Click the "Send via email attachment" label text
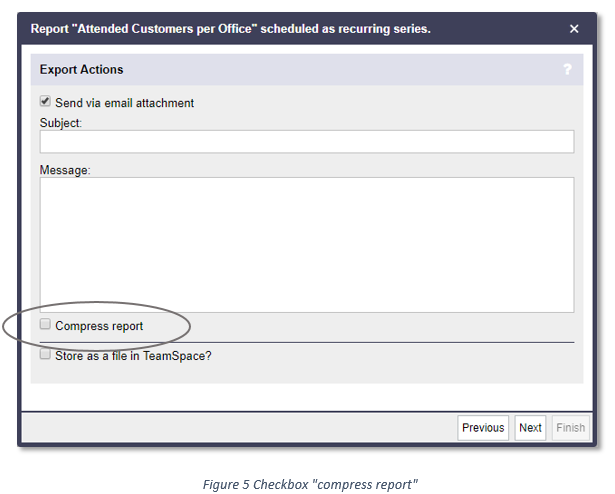Viewport: 615px width, 494px height. 124,103
